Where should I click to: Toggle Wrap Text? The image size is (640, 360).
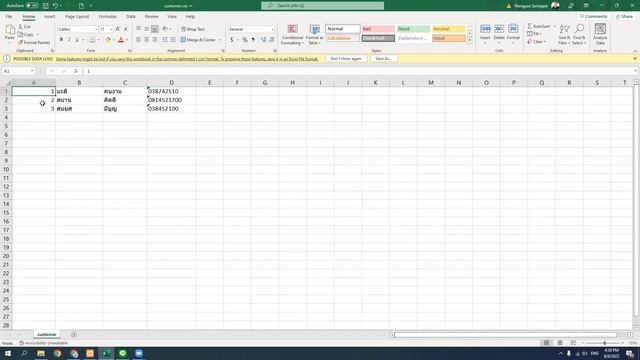pos(193,29)
